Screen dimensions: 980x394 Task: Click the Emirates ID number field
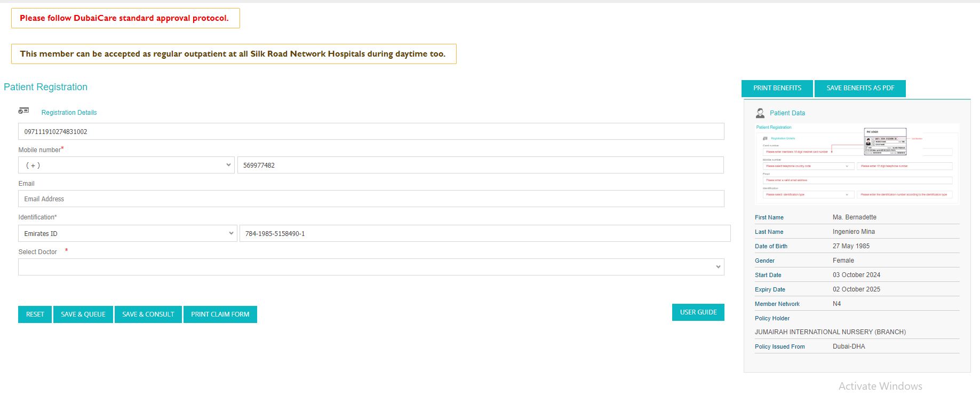tap(485, 233)
